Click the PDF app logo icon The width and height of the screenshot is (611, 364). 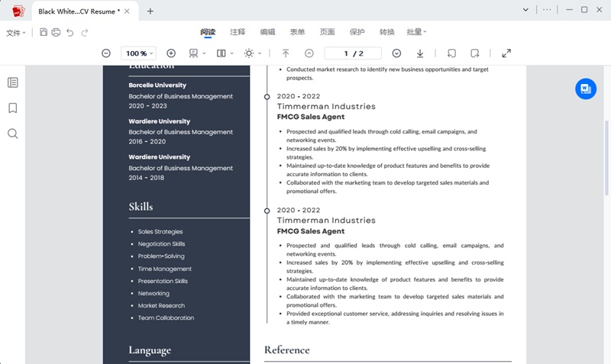(x=18, y=11)
